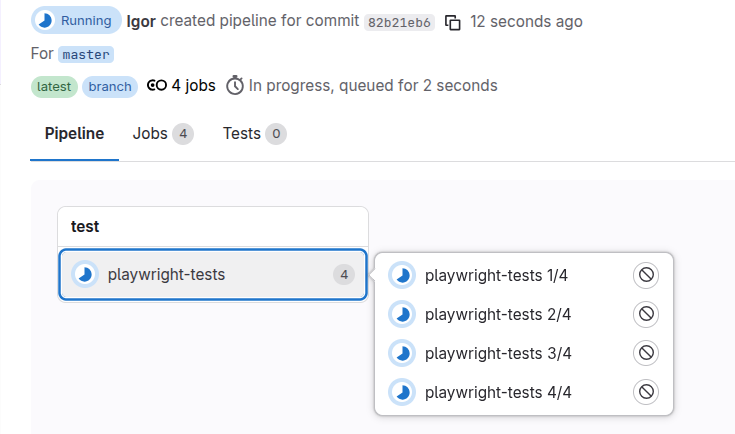Click running status icon of playwright-tests 3/4
The height and width of the screenshot is (434, 735).
coord(402,353)
